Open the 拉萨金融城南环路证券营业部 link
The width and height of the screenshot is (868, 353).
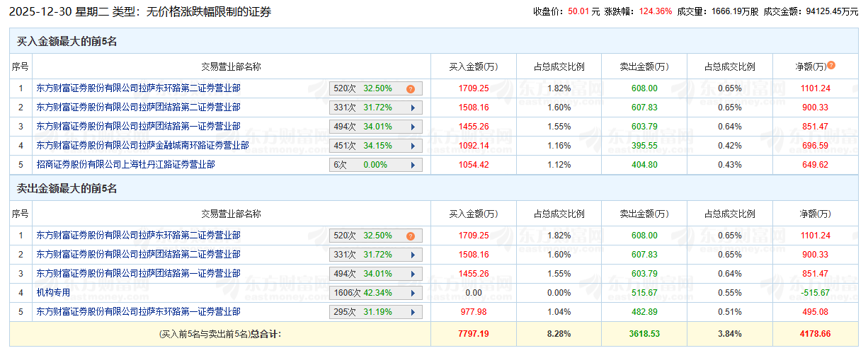[x=142, y=145]
